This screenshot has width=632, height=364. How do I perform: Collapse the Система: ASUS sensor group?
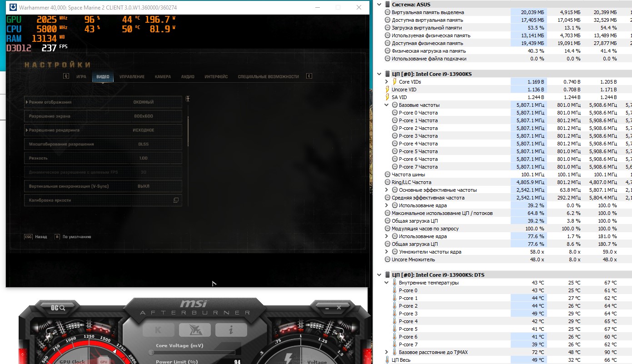pyautogui.click(x=380, y=5)
